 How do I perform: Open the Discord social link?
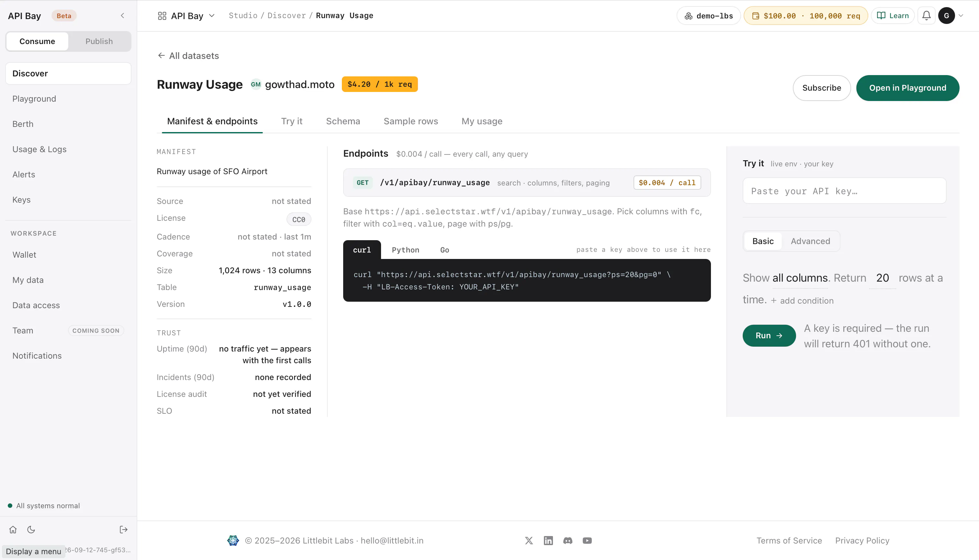pyautogui.click(x=568, y=540)
